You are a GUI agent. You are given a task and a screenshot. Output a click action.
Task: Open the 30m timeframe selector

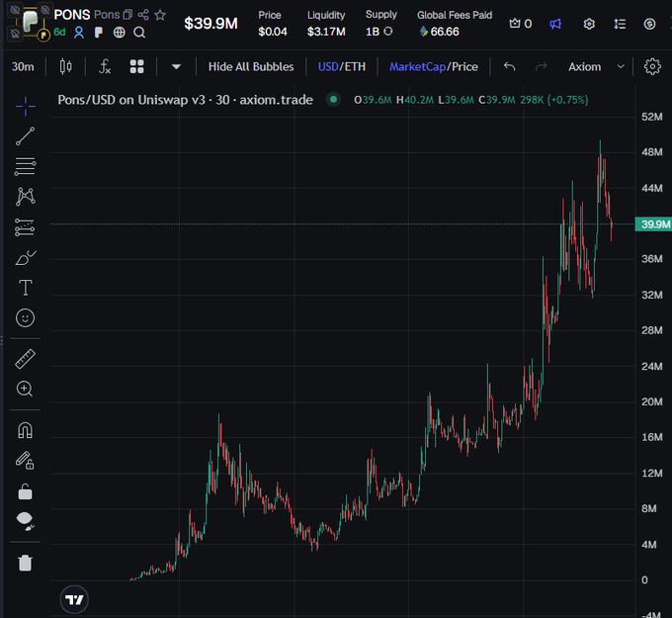(x=23, y=67)
